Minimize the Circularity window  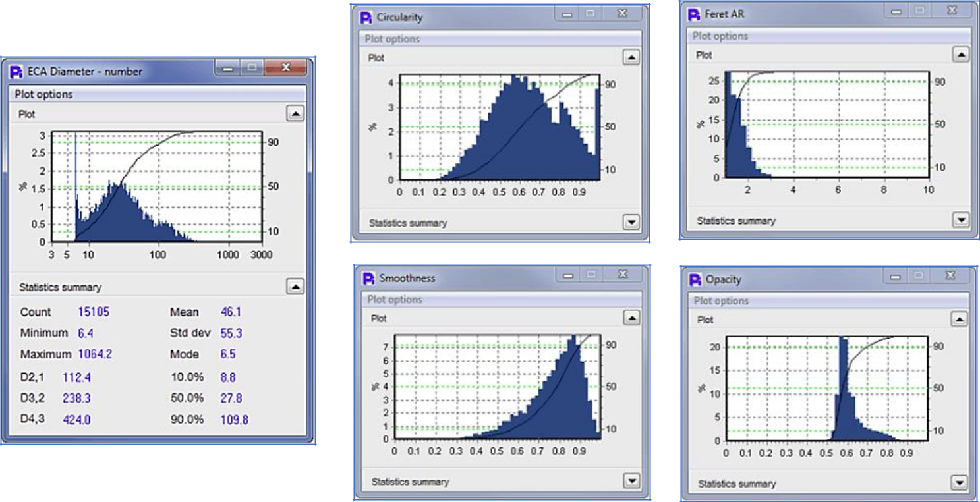pos(567,14)
